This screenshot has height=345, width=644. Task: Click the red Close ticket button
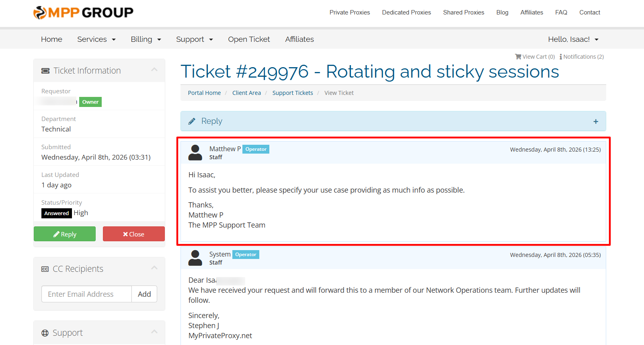point(134,234)
